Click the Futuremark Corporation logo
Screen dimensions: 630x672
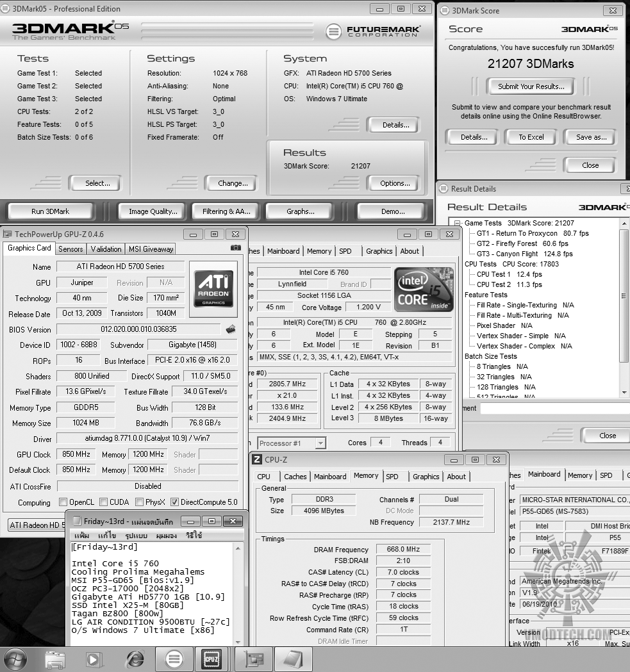373,31
